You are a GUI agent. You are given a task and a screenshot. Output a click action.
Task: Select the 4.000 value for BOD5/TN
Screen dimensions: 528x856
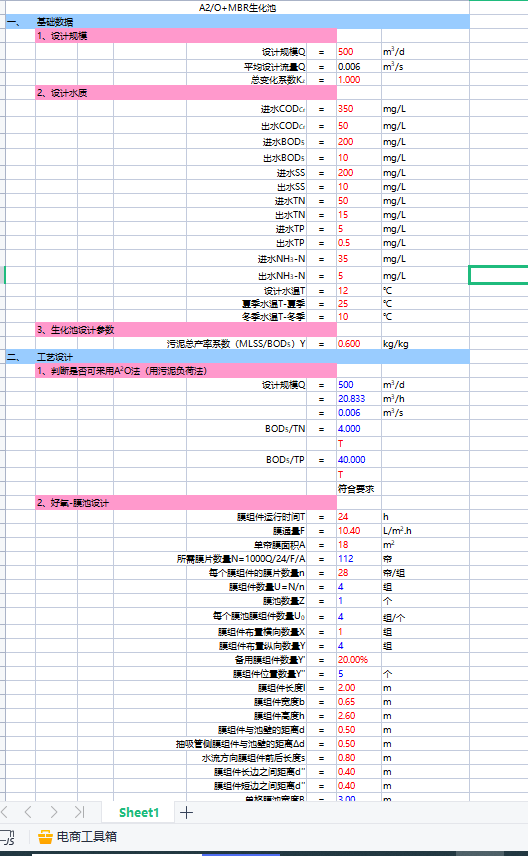pos(359,429)
